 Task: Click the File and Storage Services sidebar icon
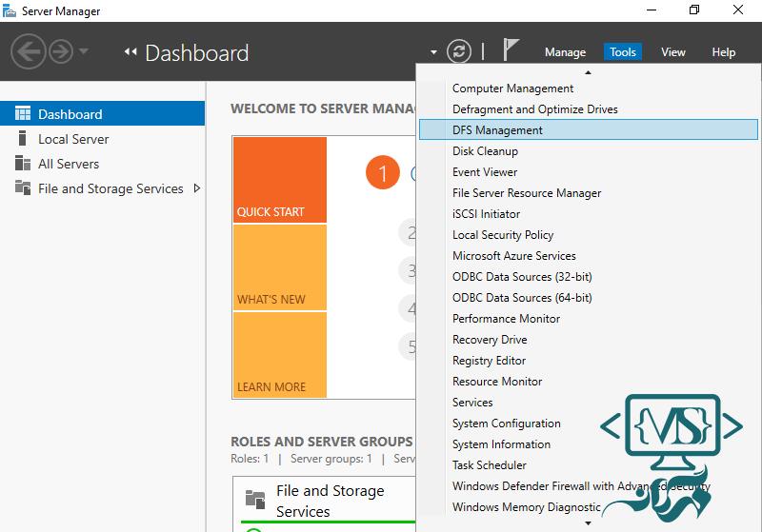click(22, 187)
